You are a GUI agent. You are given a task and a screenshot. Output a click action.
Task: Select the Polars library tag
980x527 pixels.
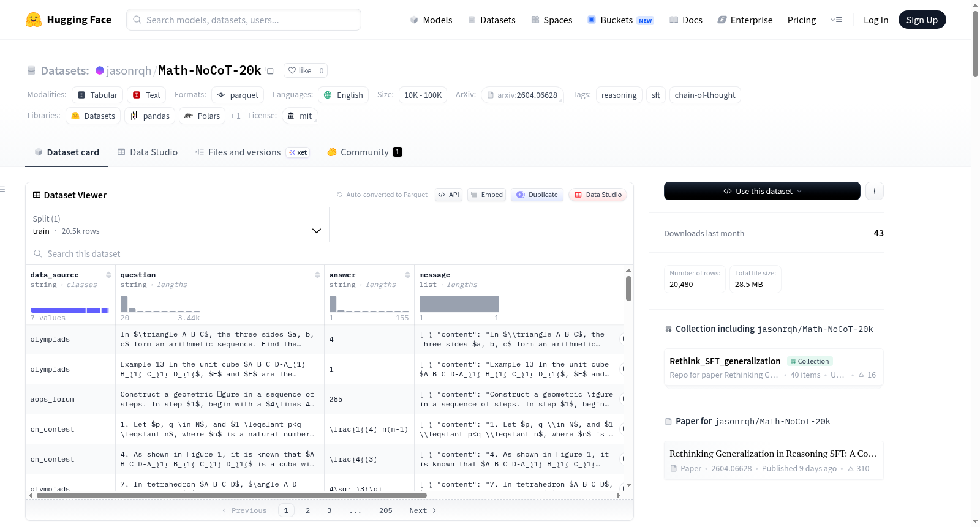(x=202, y=116)
